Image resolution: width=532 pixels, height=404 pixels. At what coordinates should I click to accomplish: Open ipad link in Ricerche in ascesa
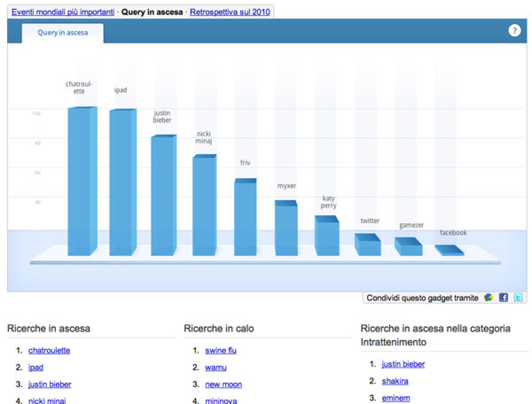point(36,367)
